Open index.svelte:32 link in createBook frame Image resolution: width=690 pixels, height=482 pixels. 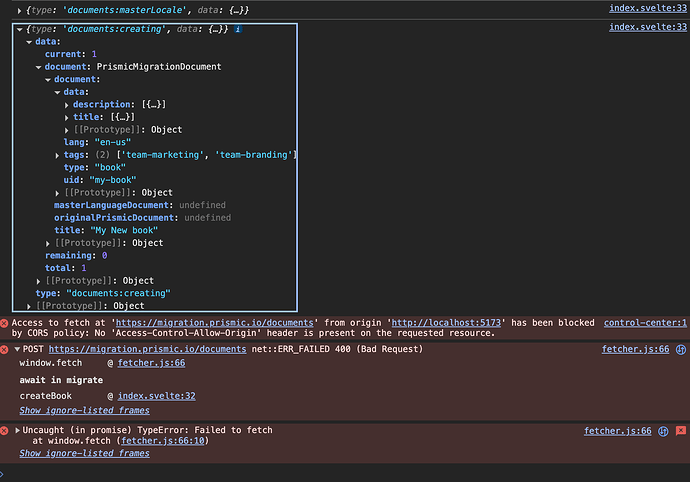[x=157, y=396]
